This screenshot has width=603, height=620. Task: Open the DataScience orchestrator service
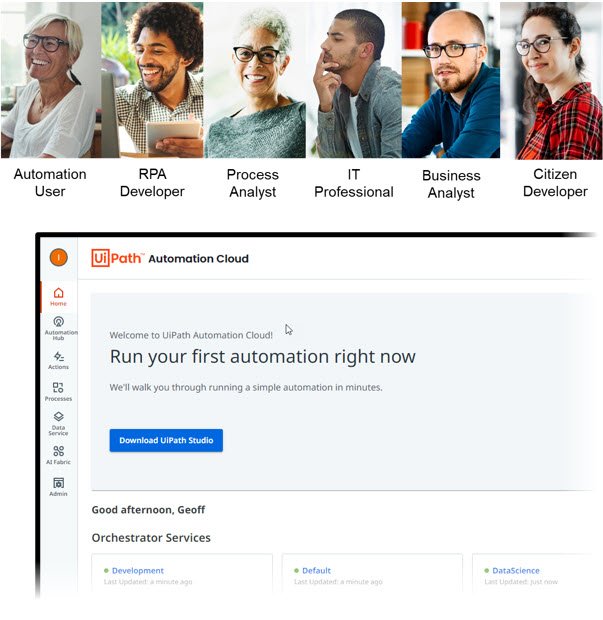click(516, 571)
